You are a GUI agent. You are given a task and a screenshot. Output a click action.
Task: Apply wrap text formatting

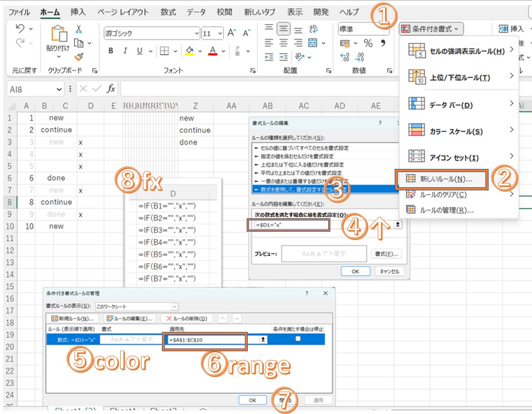(x=313, y=29)
